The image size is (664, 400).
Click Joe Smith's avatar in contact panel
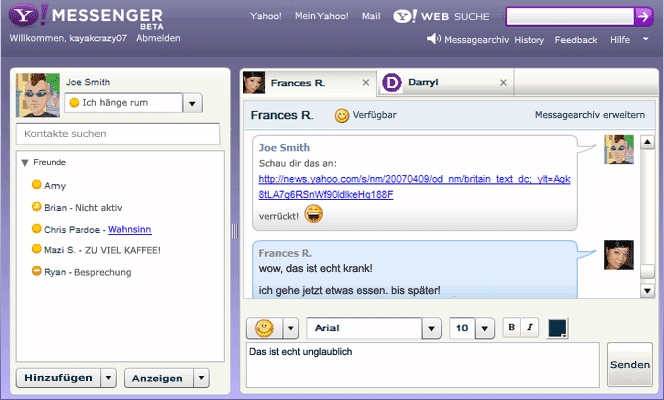coord(38,95)
